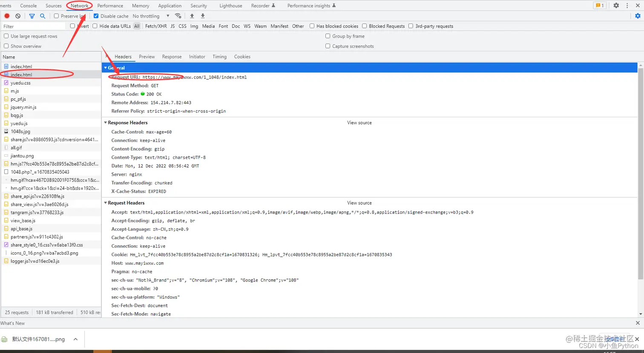Click the orange issues counter badge

[599, 6]
